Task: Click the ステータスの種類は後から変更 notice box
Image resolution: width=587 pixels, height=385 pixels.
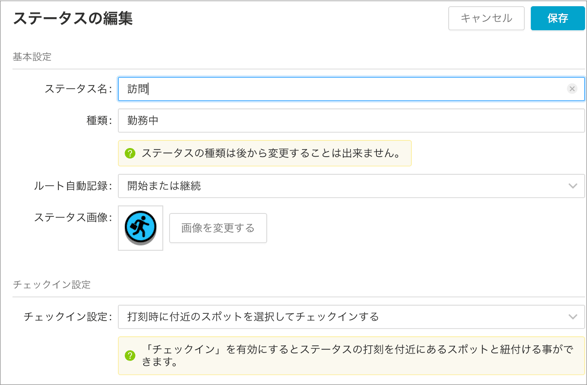Action: [x=265, y=153]
